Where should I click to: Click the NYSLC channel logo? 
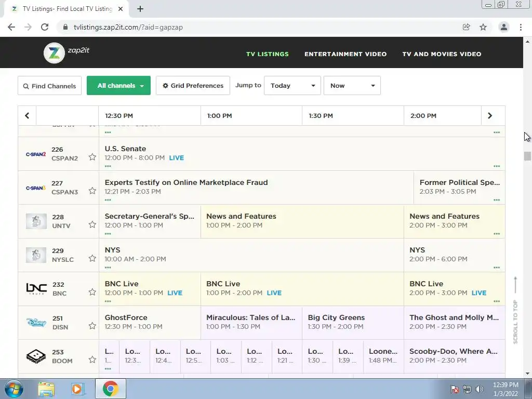pyautogui.click(x=36, y=255)
